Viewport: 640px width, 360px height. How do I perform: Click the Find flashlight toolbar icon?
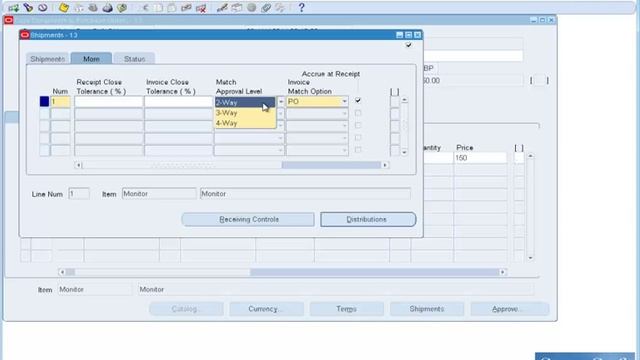(x=28, y=7)
